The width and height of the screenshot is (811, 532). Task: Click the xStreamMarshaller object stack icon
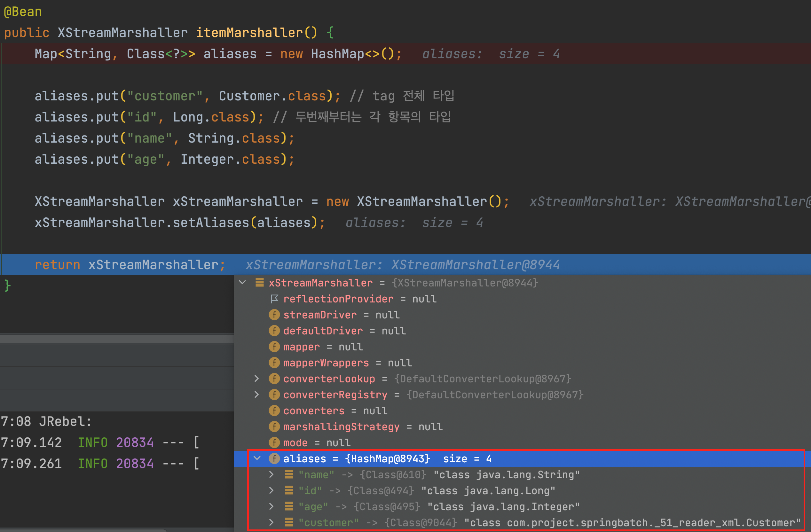(x=260, y=282)
